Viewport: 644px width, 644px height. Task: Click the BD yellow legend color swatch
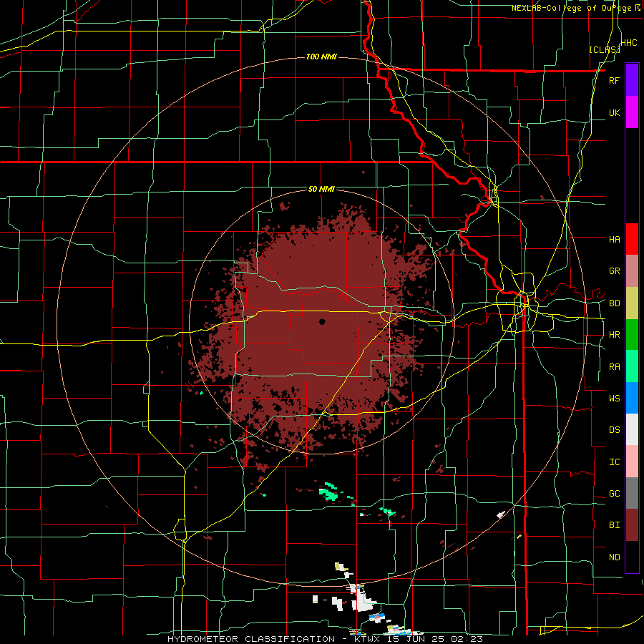632,303
